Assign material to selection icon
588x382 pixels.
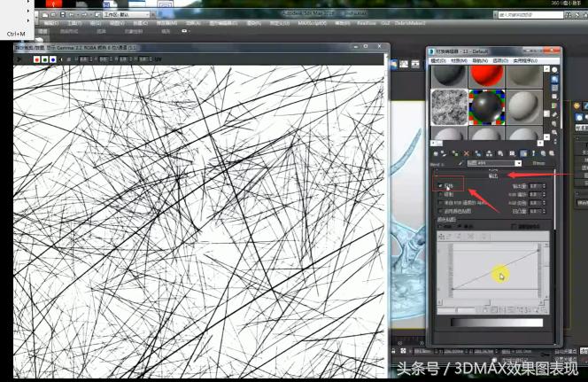(x=455, y=153)
